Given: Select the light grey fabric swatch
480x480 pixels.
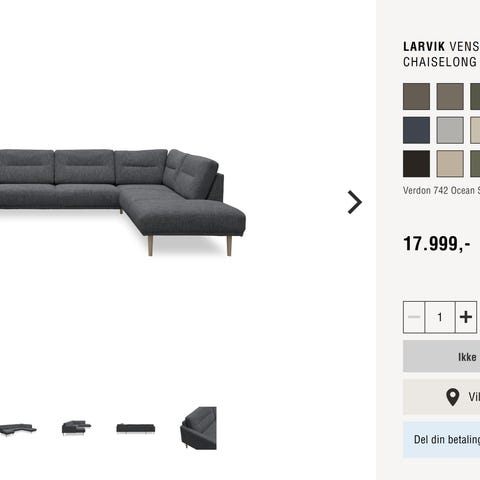Looking at the screenshot, I should [x=450, y=130].
